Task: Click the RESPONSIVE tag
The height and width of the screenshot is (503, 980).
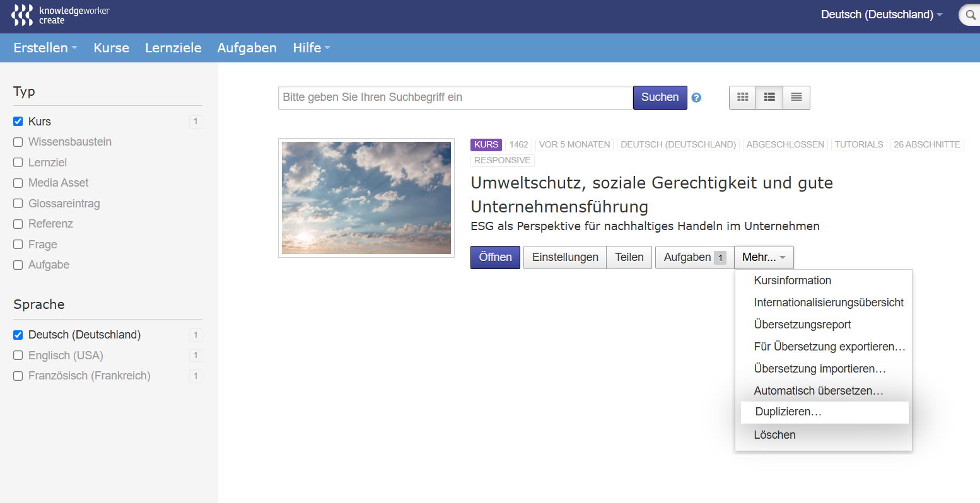Action: pos(503,160)
